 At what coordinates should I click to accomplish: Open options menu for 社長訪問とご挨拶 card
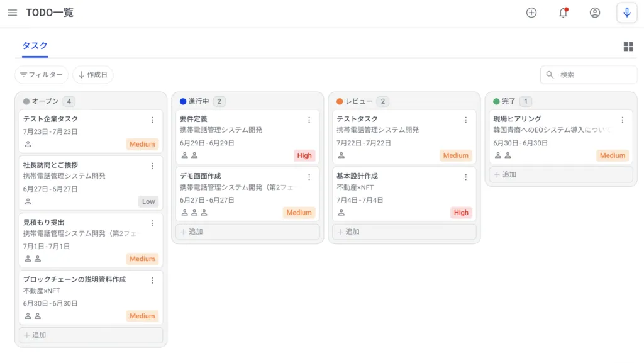(152, 166)
